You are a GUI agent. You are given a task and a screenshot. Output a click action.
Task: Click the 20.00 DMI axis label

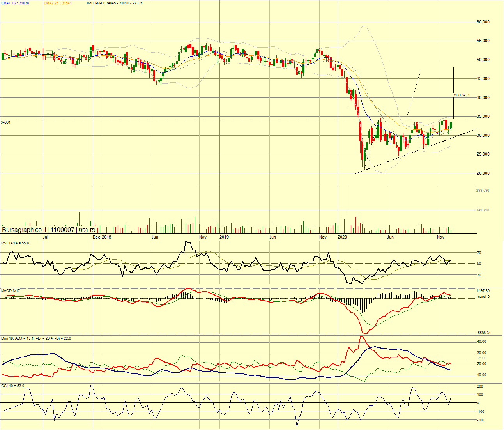(481, 364)
